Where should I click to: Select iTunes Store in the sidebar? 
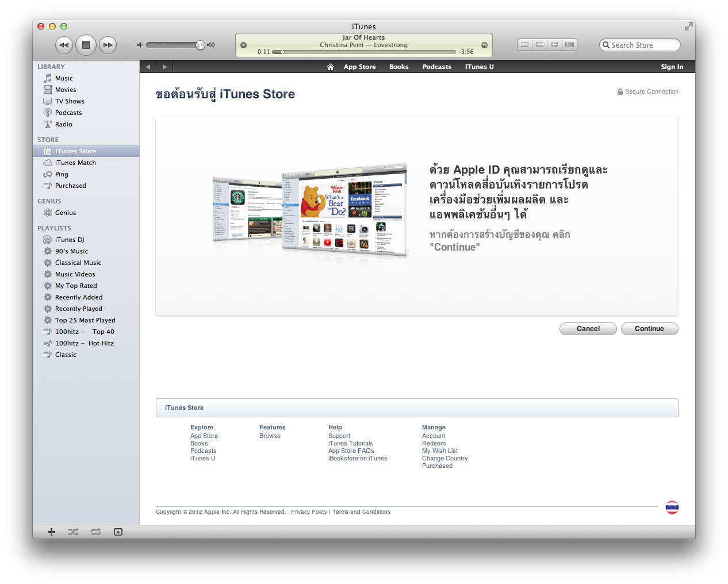pos(86,151)
